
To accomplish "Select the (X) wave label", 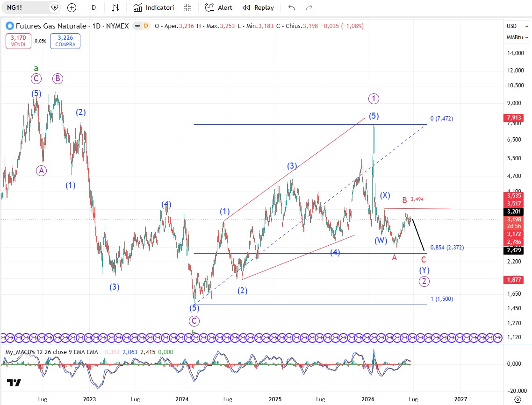I will pyautogui.click(x=385, y=195).
